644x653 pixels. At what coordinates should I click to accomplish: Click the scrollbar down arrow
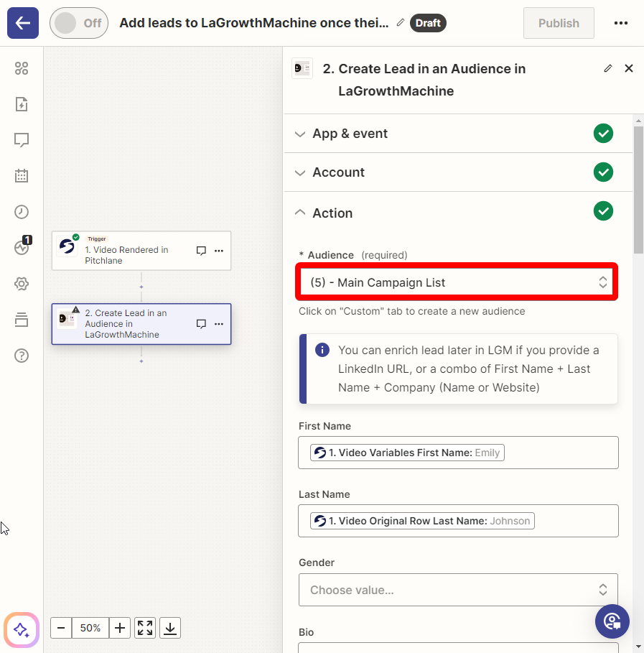coord(638,647)
